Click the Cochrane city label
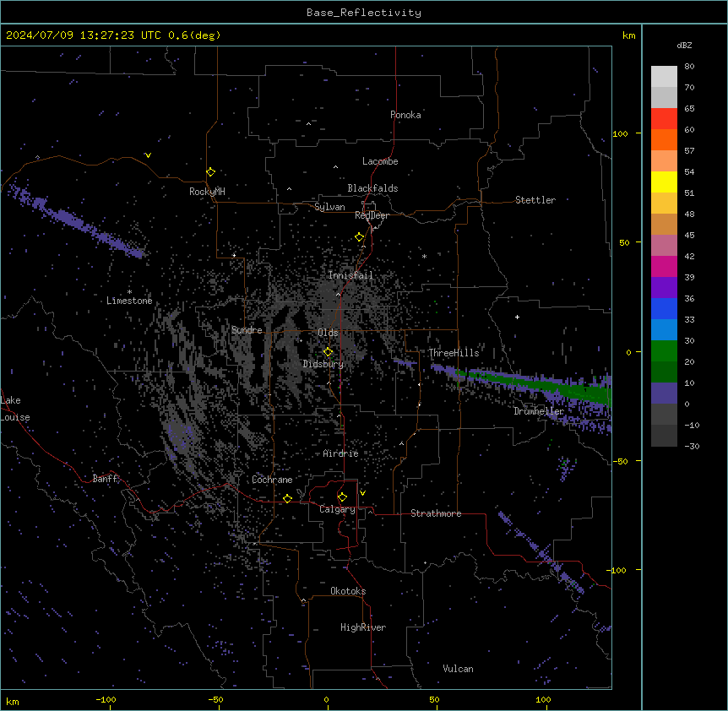Screen dimensions: 728x711 (272, 480)
